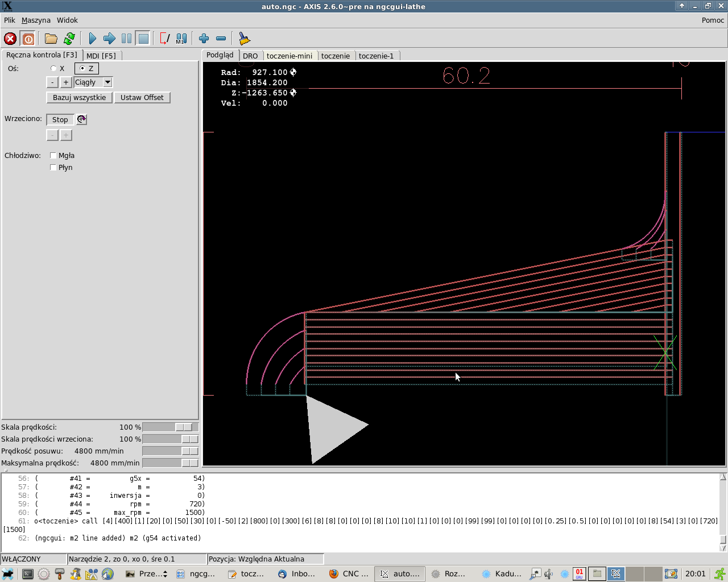Zoom out with the blue minus icon

pyautogui.click(x=221, y=39)
